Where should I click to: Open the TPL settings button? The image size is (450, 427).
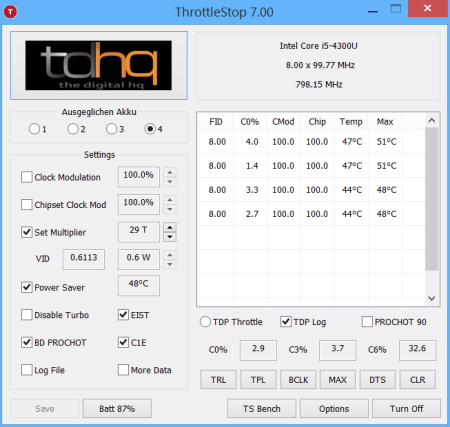coord(258,379)
